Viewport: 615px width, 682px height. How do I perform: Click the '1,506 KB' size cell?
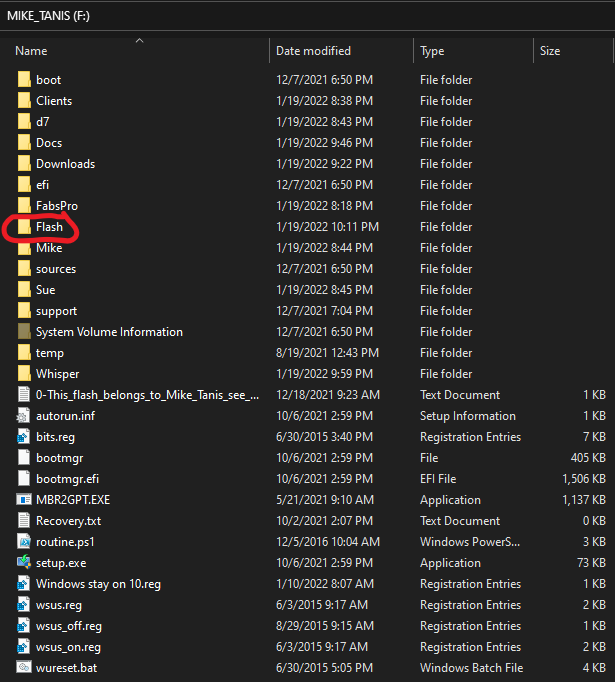pyautogui.click(x=584, y=479)
